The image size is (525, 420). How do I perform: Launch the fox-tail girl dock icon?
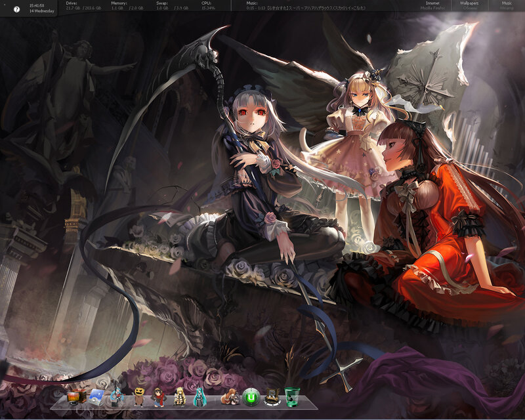(x=230, y=397)
